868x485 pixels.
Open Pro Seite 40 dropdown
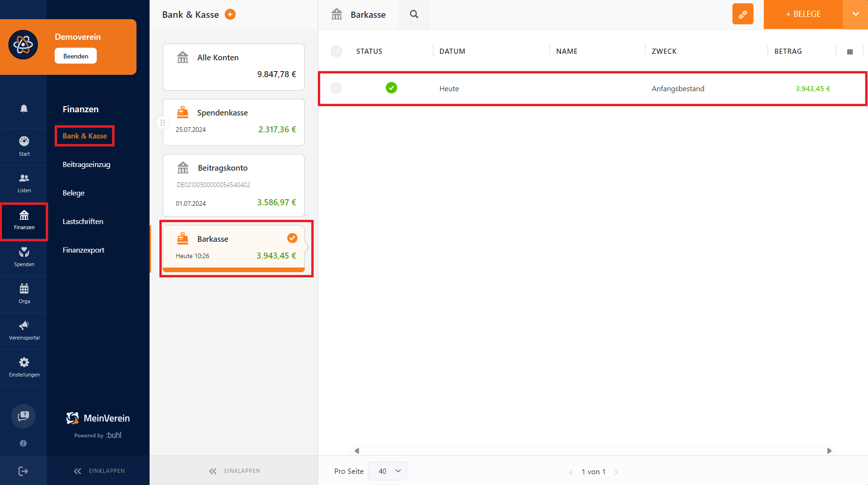387,471
